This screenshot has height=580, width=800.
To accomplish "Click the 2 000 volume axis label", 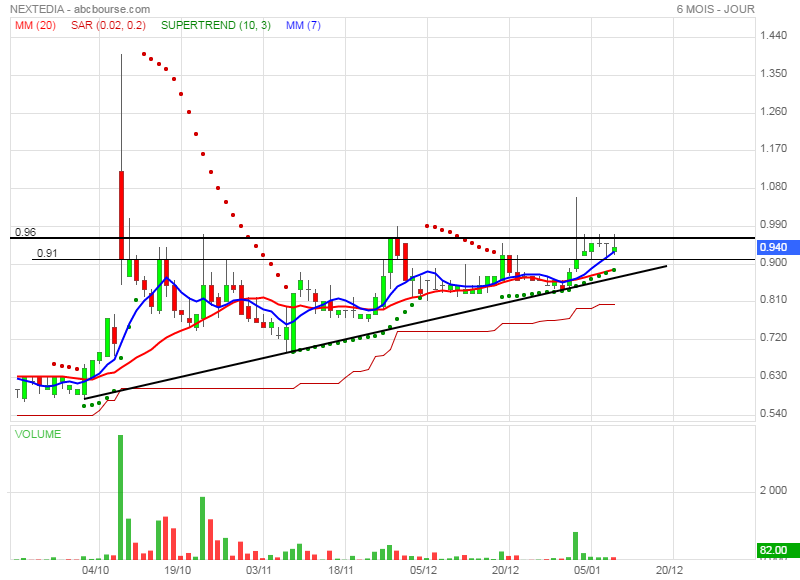I will [x=773, y=490].
